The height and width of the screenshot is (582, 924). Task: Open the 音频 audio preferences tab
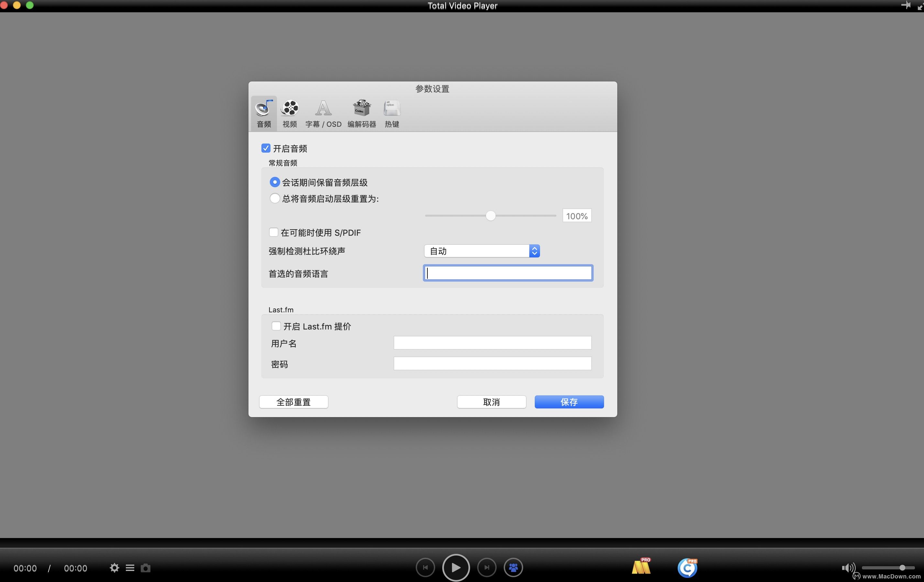coord(264,114)
